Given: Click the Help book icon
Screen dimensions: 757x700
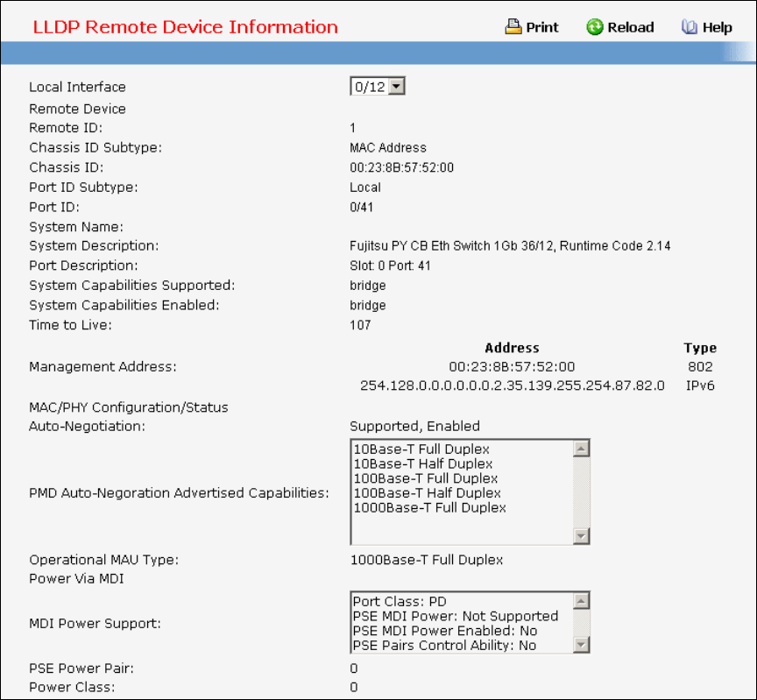Looking at the screenshot, I should click(690, 27).
